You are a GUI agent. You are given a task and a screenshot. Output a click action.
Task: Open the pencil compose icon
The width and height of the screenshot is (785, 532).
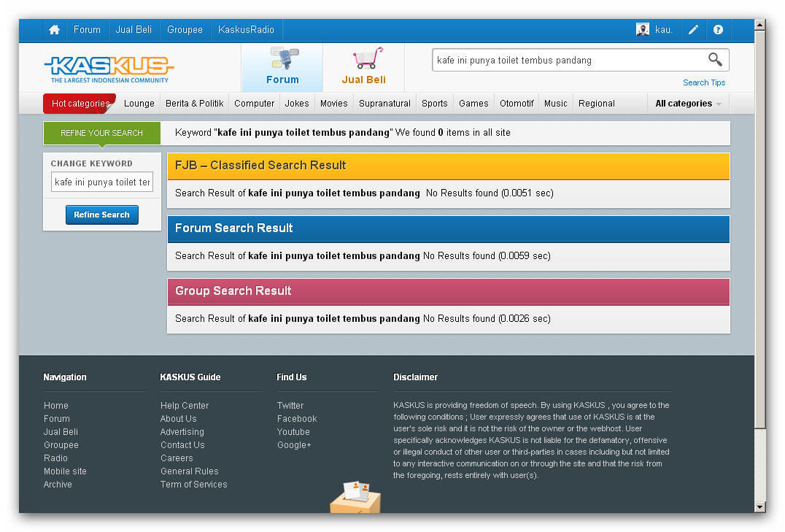(693, 29)
